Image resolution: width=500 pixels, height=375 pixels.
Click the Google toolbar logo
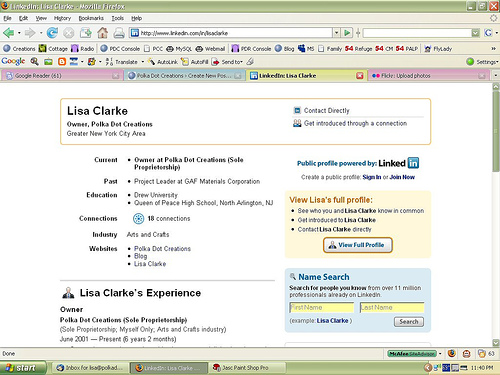coord(13,62)
